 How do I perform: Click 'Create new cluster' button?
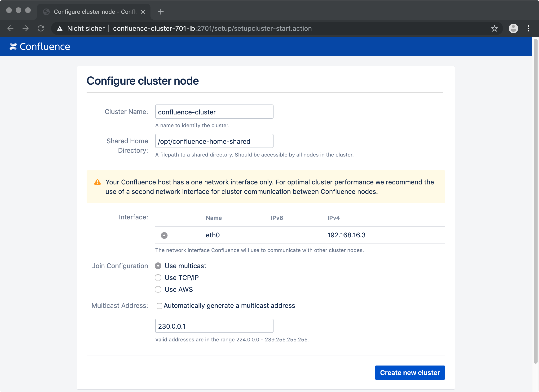(410, 373)
